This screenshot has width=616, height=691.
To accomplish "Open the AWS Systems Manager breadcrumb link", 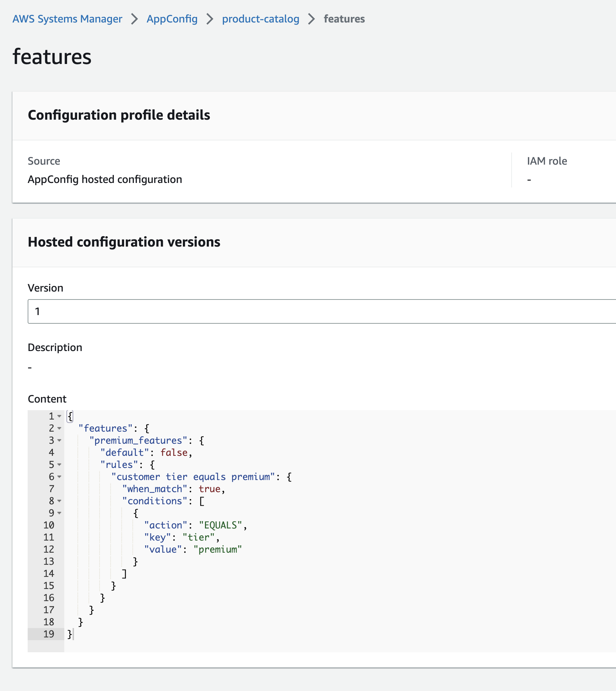I will (x=67, y=19).
